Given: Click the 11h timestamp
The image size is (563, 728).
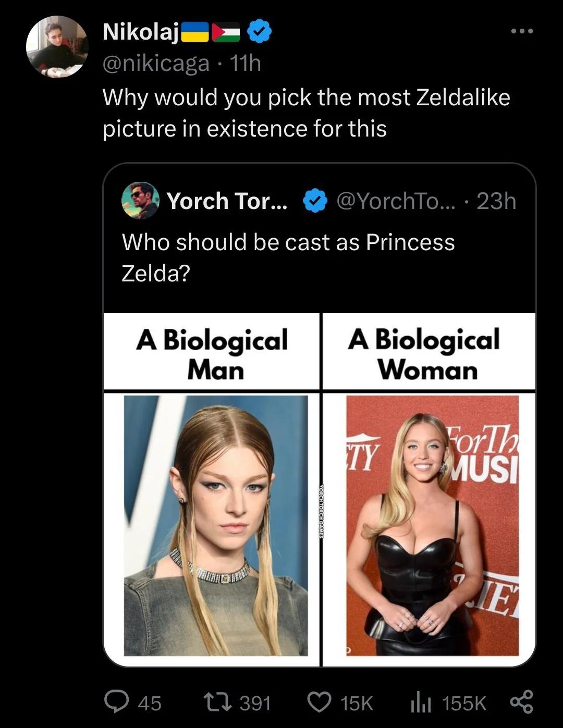Looking at the screenshot, I should click(245, 64).
